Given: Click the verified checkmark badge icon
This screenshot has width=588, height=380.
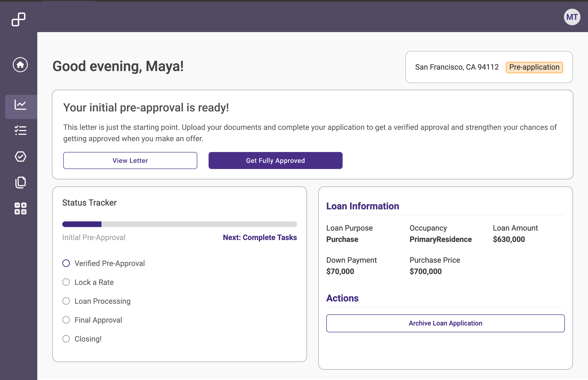Looking at the screenshot, I should point(21,157).
